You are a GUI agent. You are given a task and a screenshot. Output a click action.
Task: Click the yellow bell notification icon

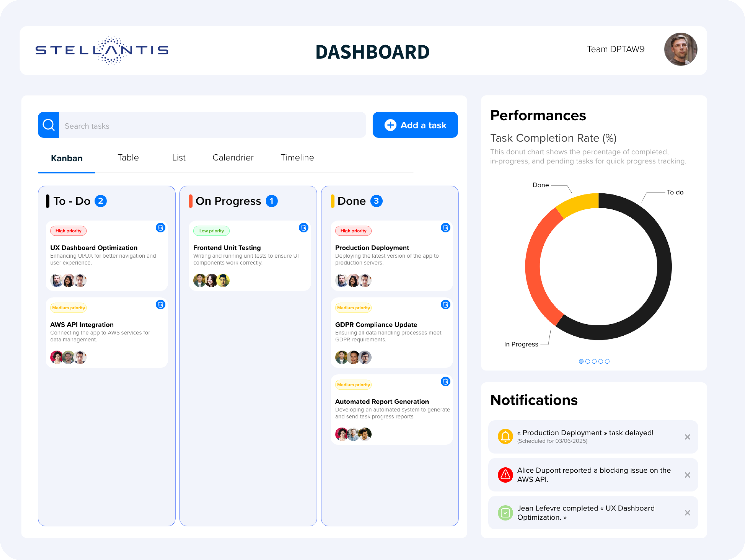coord(505,437)
